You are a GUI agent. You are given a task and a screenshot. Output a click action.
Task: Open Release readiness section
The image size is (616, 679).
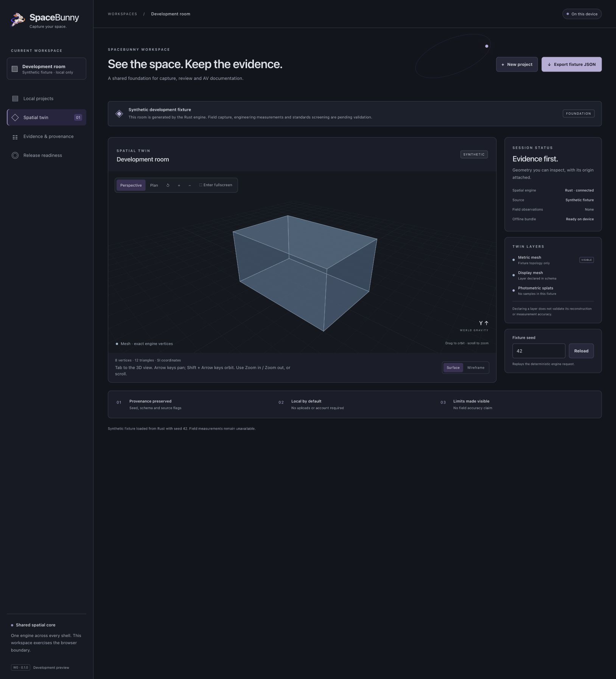tap(47, 156)
